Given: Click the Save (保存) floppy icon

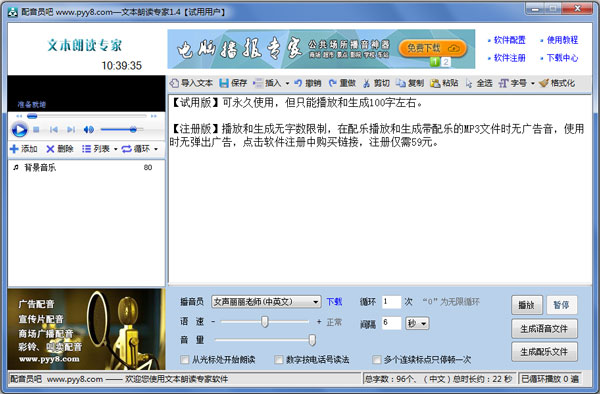Looking at the screenshot, I should coord(224,83).
